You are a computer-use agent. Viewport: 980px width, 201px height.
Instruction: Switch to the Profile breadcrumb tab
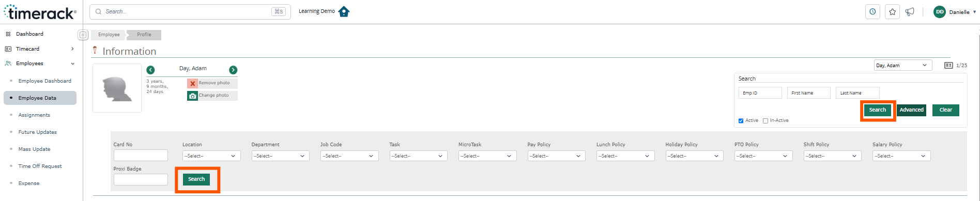(x=144, y=35)
